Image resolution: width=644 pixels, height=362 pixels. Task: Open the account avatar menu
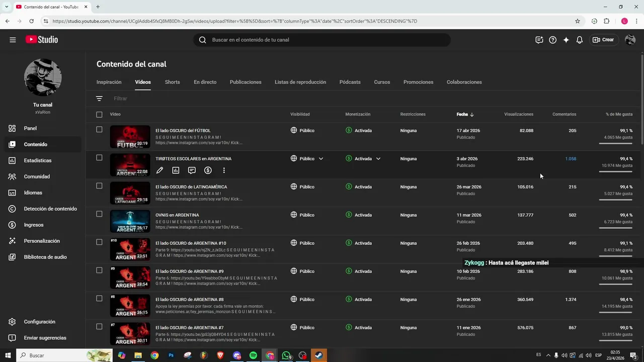[x=630, y=40]
